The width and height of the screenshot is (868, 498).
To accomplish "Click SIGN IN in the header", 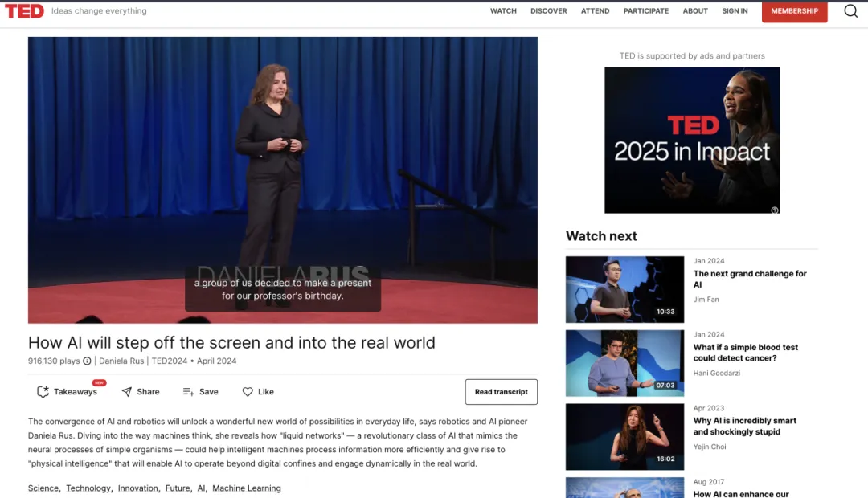I will point(735,11).
